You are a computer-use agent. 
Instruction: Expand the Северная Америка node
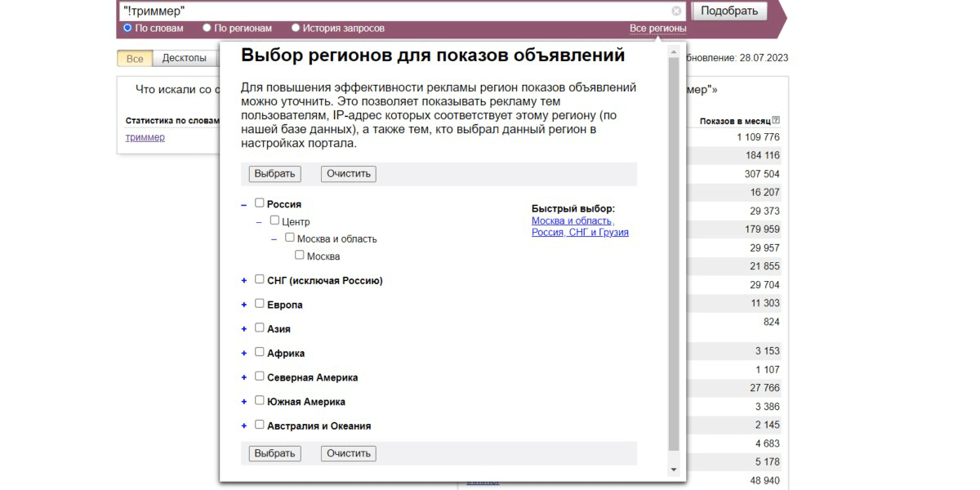pos(244,378)
